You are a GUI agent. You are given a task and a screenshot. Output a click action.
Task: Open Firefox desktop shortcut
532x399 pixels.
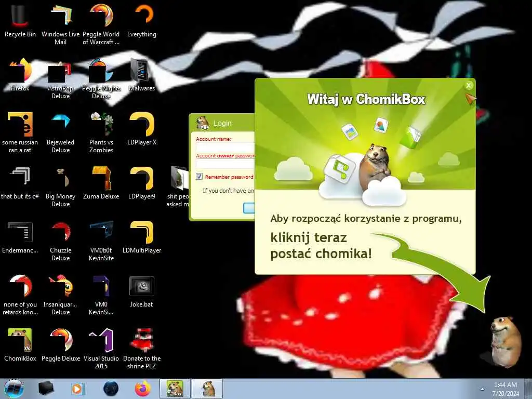20,75
